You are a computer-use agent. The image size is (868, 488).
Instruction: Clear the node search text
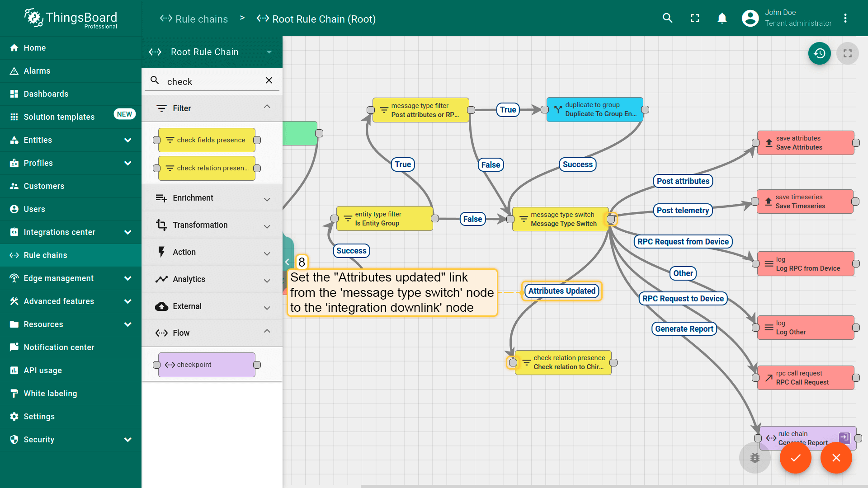(x=269, y=80)
